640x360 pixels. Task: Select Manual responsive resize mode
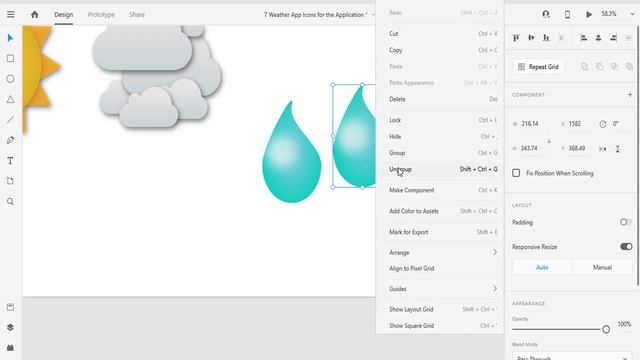(602, 267)
